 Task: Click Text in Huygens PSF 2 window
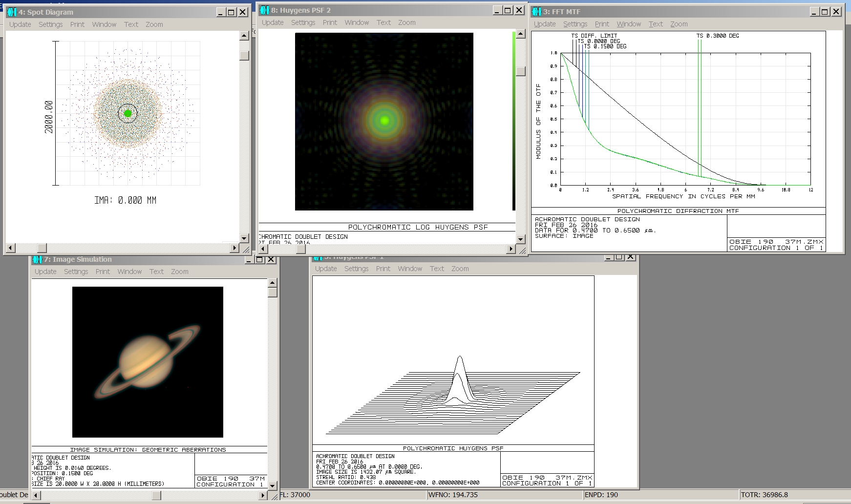pos(383,22)
